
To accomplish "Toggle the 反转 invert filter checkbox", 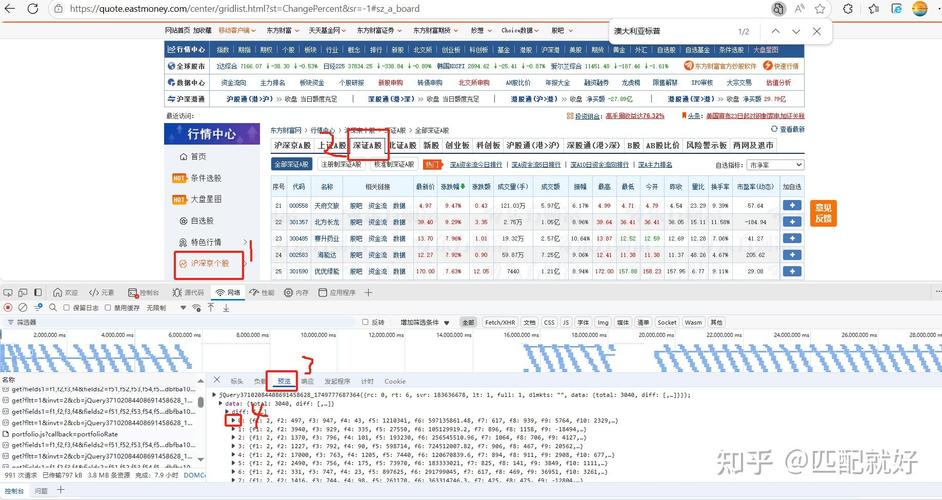I will [365, 322].
